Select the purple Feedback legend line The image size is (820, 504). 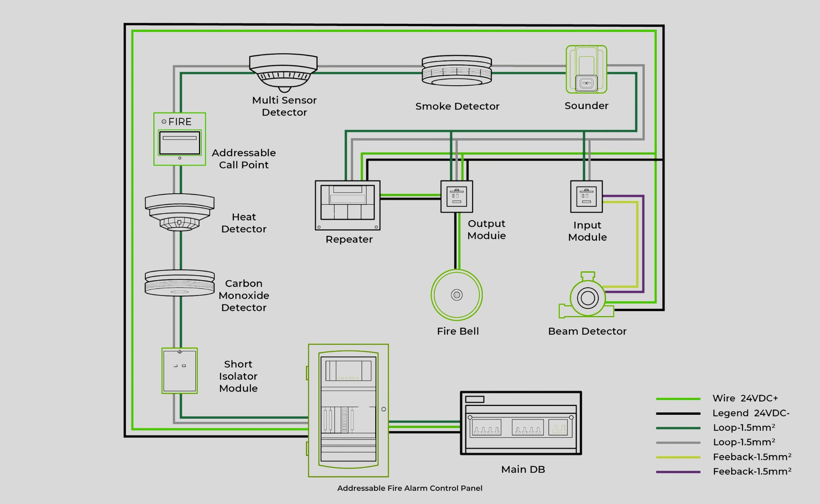click(678, 472)
